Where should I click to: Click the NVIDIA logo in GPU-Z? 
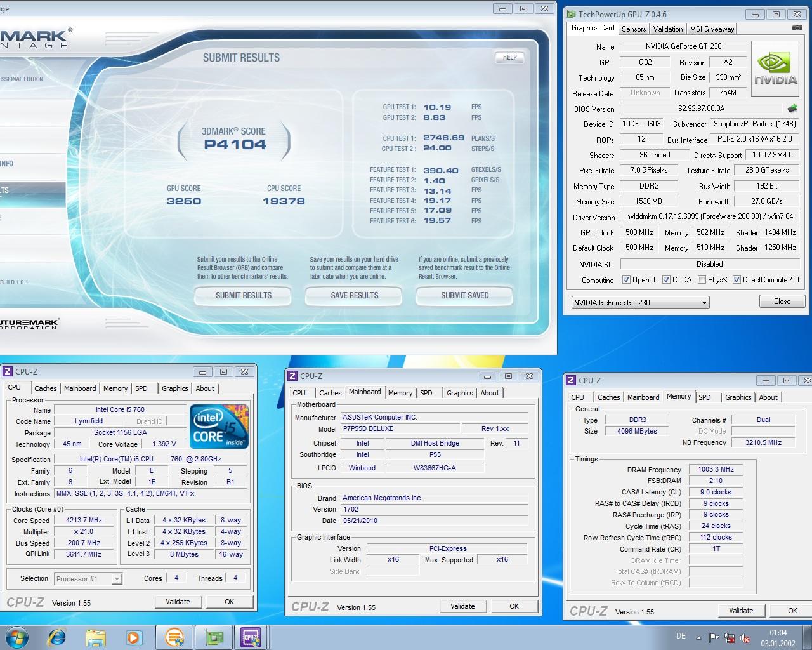[x=775, y=69]
